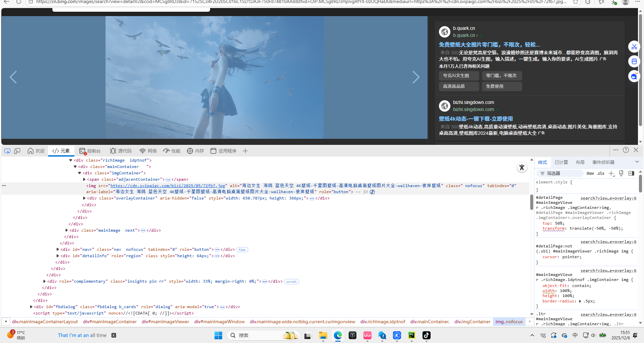Image resolution: width=644 pixels, height=343 pixels.
Task: Close the DevTools panel
Action: (x=636, y=150)
